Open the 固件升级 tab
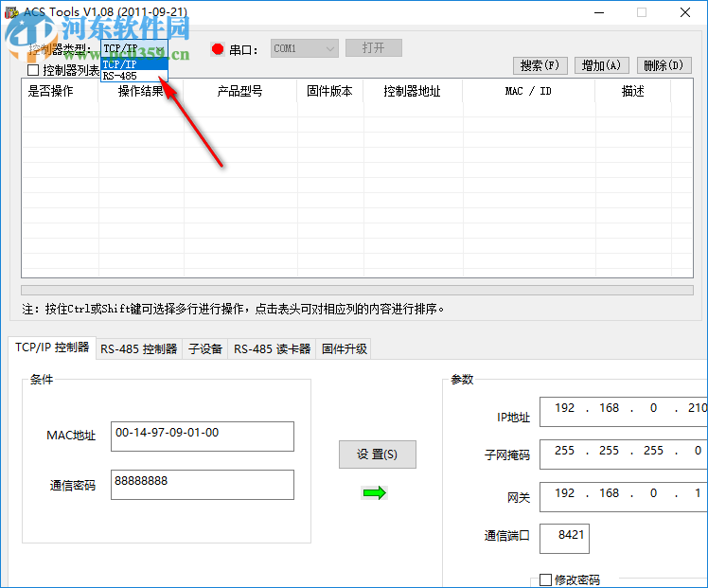 pos(345,349)
